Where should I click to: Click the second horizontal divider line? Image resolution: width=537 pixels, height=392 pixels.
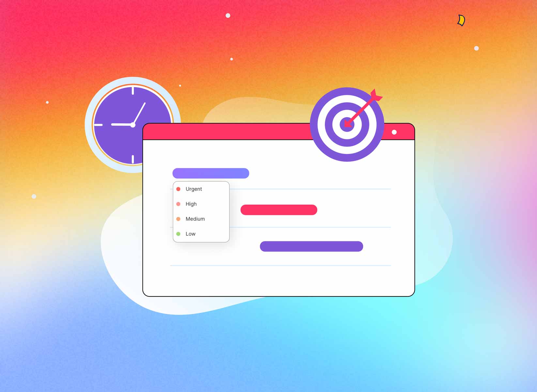pos(310,227)
